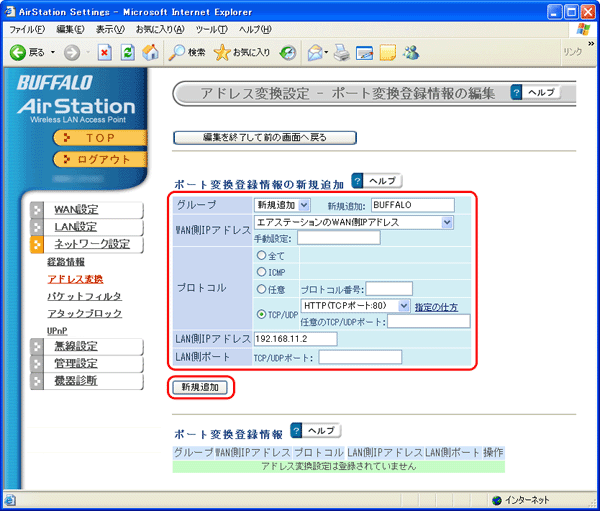Open Favorites (お気に入り) star icon
600x511 pixels.
pos(223,51)
